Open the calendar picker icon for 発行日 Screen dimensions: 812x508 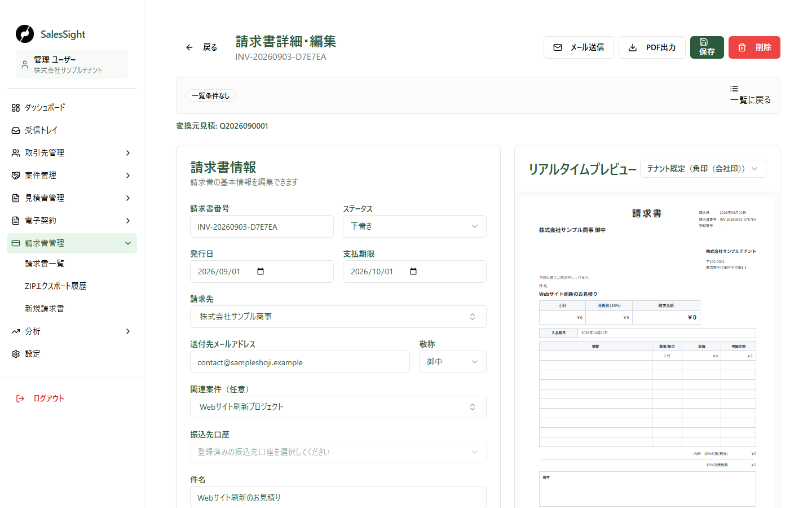(x=261, y=271)
